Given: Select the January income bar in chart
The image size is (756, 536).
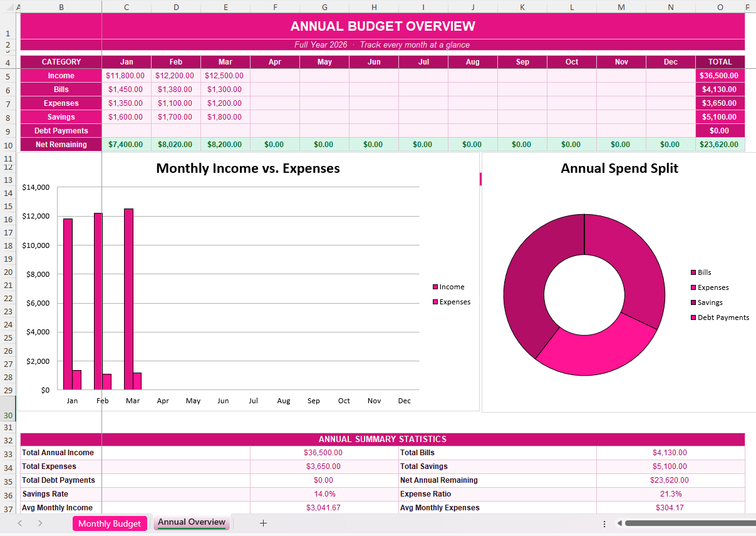Looking at the screenshot, I should [68, 304].
